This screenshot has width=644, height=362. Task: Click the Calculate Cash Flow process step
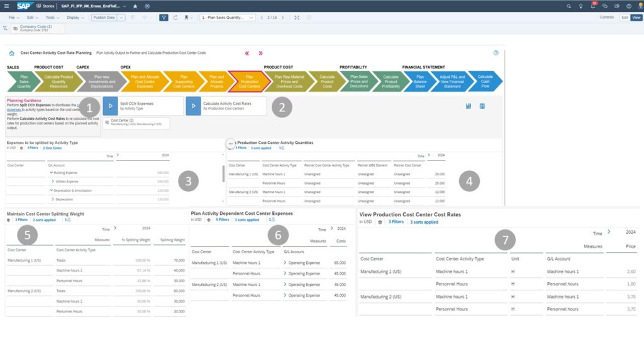485,81
